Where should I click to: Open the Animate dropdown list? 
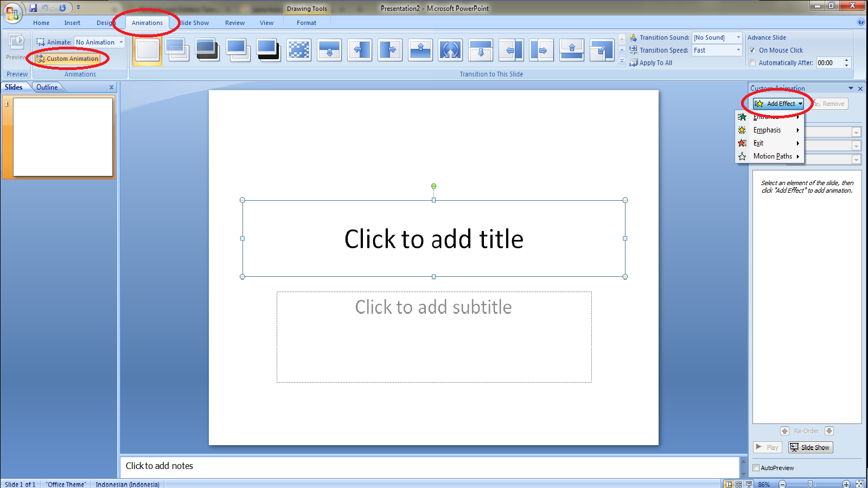coord(121,42)
